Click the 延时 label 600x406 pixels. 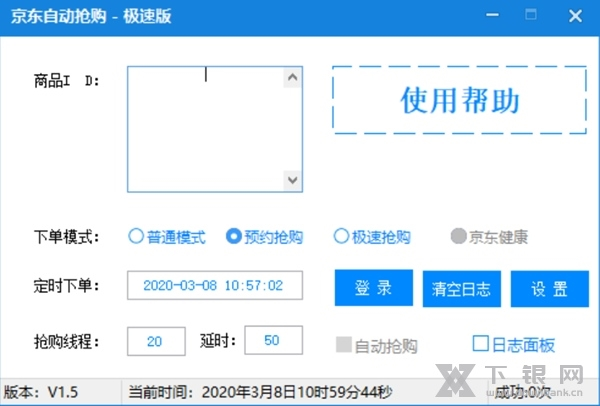click(x=218, y=340)
